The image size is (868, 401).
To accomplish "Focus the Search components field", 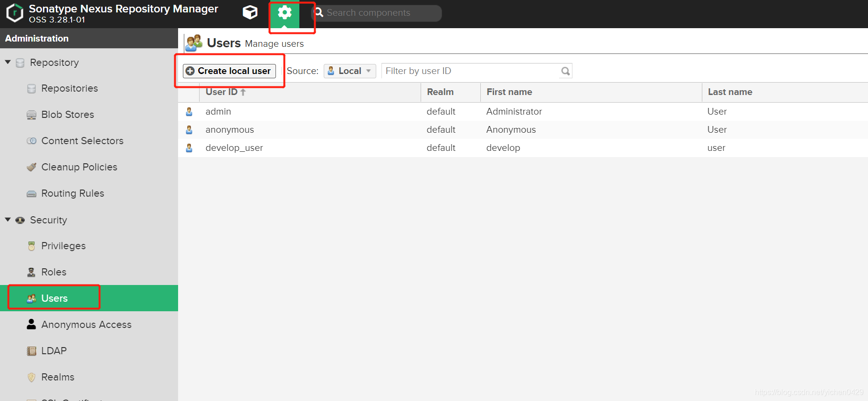I will click(376, 13).
